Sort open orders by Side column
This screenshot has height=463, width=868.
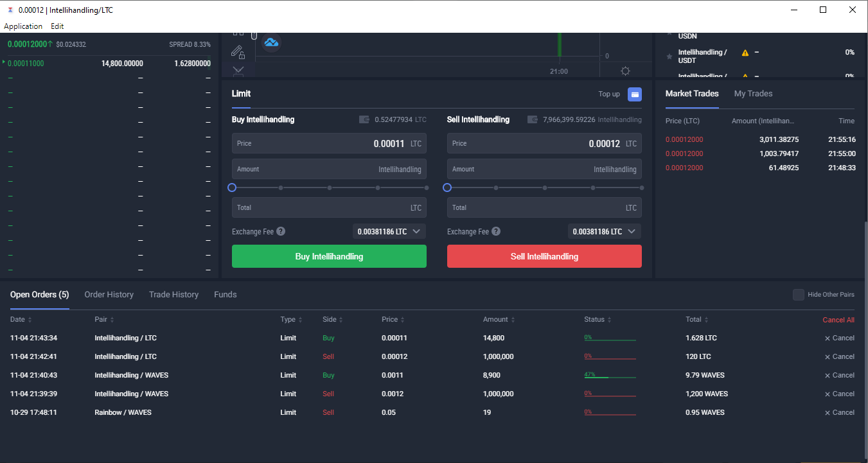pyautogui.click(x=333, y=320)
